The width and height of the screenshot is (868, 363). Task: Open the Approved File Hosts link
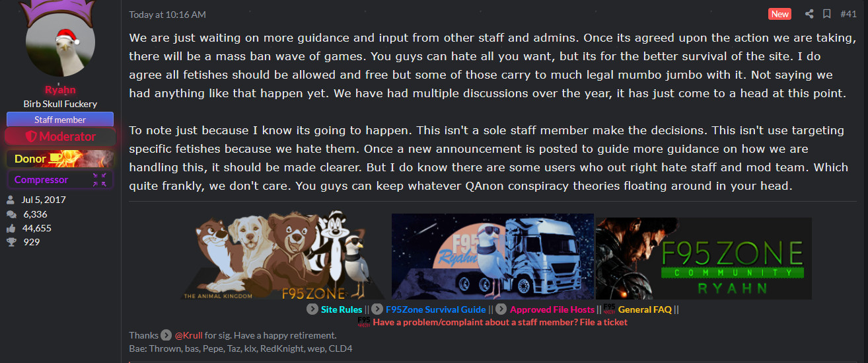[552, 309]
